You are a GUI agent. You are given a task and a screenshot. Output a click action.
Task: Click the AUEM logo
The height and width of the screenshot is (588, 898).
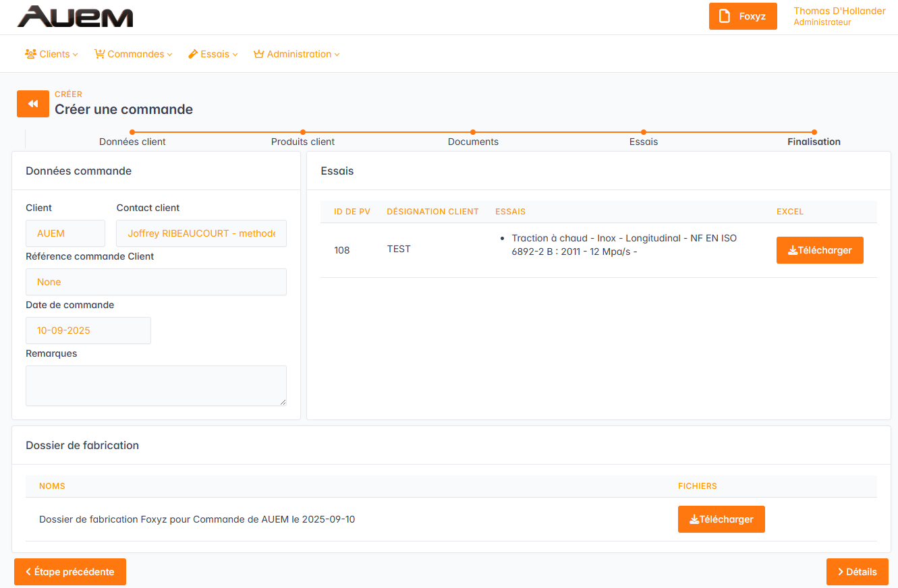[75, 17]
